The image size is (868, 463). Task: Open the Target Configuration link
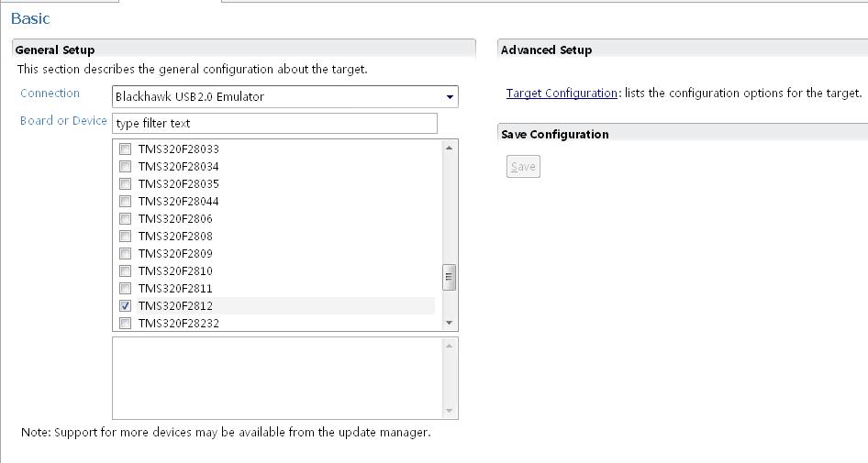click(x=562, y=94)
